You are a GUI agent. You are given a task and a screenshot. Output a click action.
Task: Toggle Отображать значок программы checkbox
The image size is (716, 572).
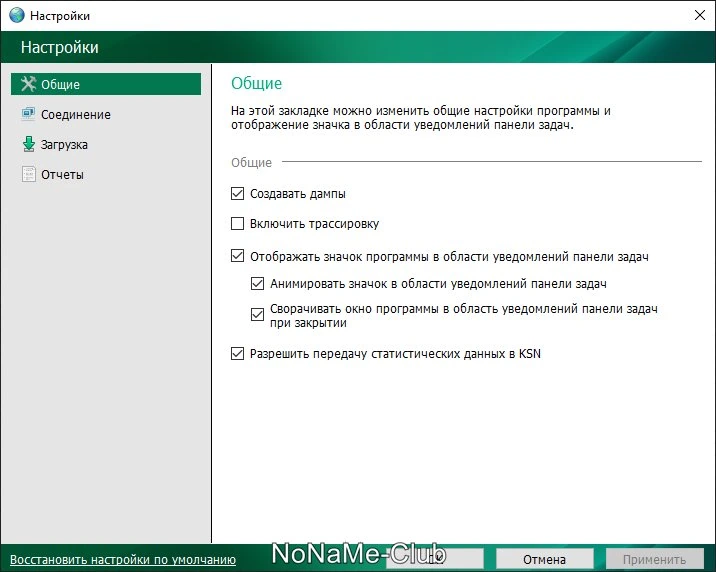click(x=237, y=256)
